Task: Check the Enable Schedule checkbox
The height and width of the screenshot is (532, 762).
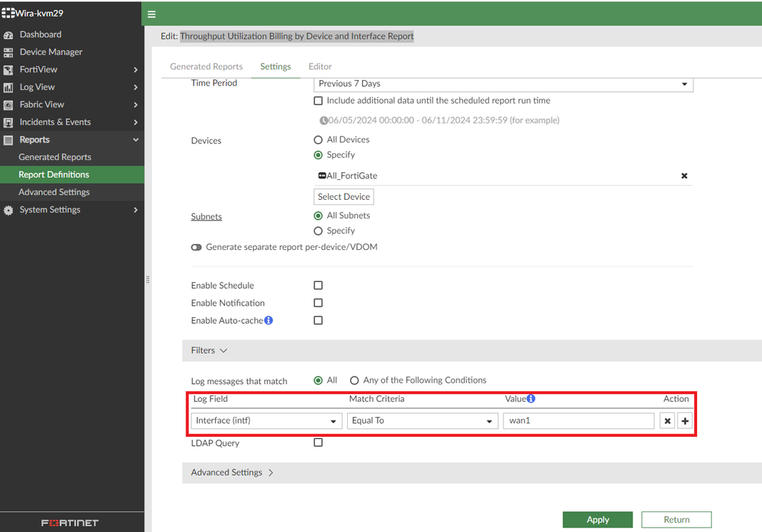Action: (318, 286)
